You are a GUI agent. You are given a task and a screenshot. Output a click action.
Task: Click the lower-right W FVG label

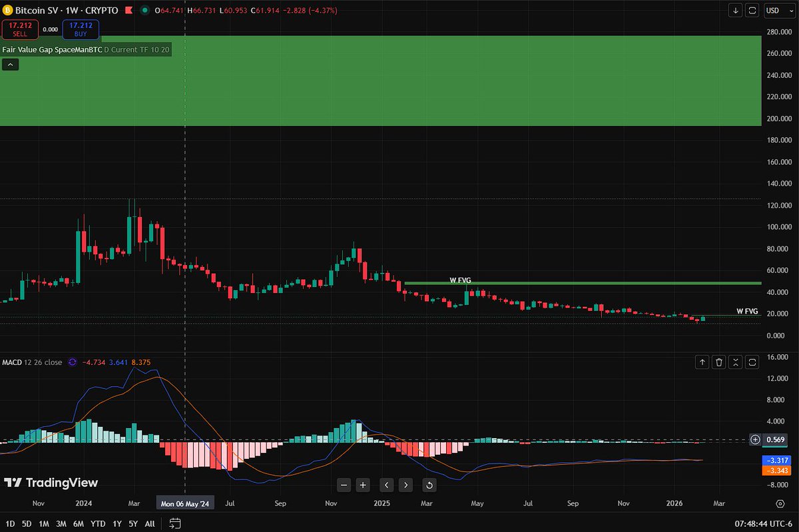point(747,311)
